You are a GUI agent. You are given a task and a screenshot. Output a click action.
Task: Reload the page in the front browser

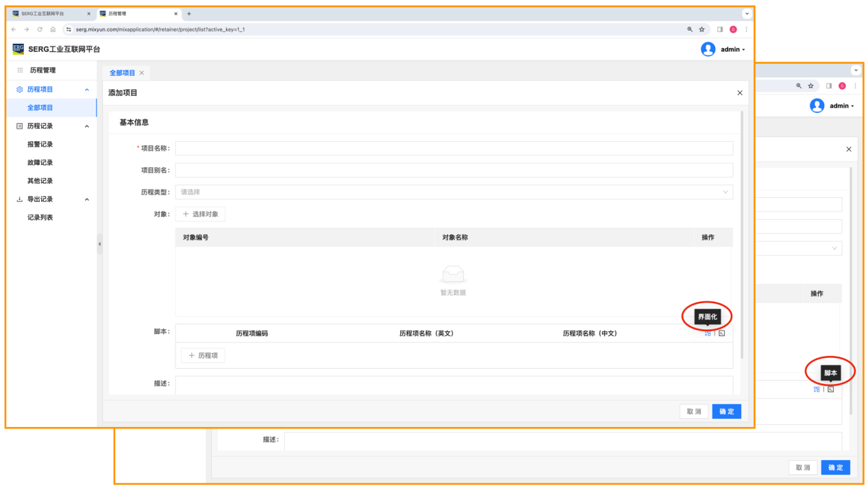point(40,29)
